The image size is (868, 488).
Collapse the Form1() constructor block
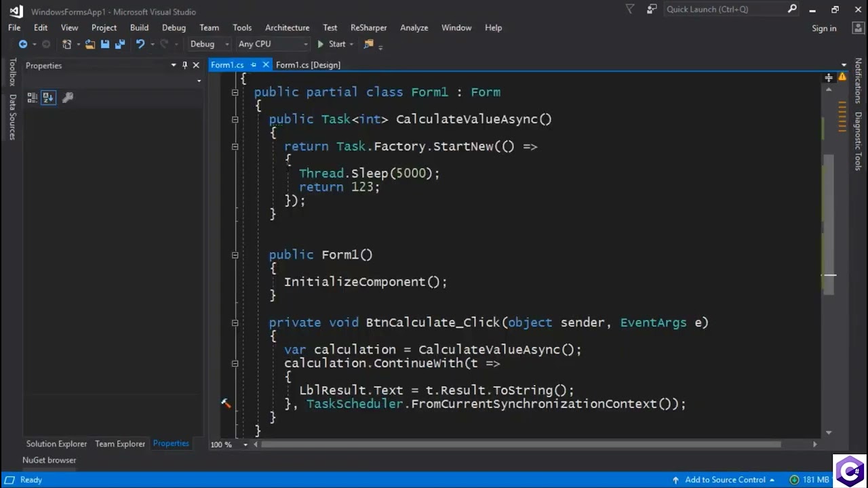coord(235,255)
